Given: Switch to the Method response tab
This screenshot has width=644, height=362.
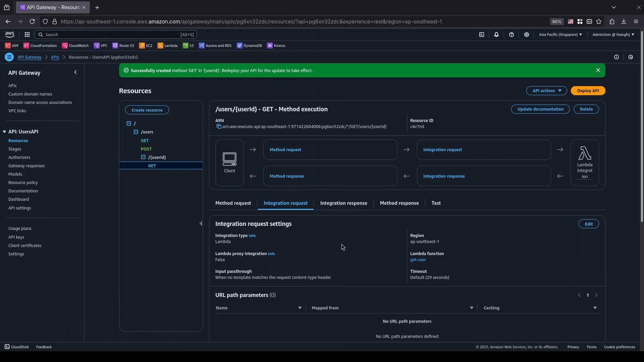Looking at the screenshot, I should pos(399,203).
